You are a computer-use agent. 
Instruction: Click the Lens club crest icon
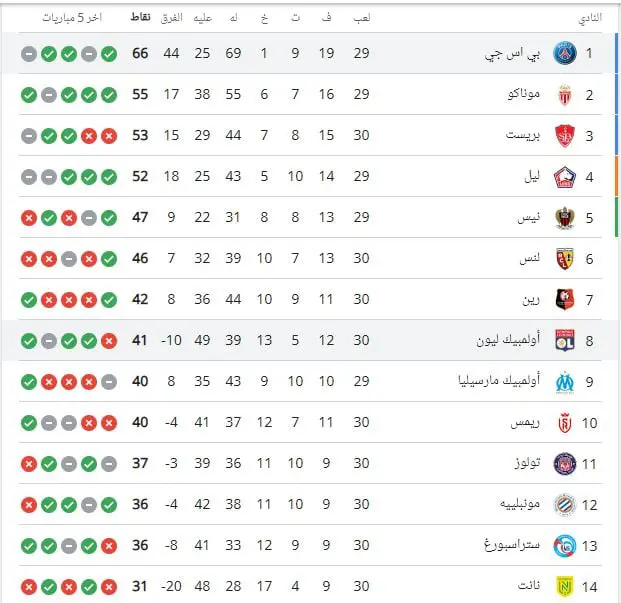click(565, 259)
